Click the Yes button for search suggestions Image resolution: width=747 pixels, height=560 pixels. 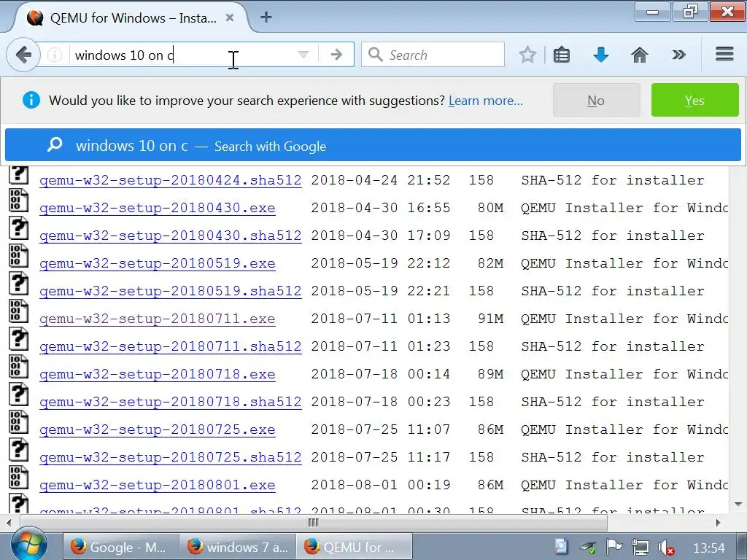pyautogui.click(x=694, y=100)
